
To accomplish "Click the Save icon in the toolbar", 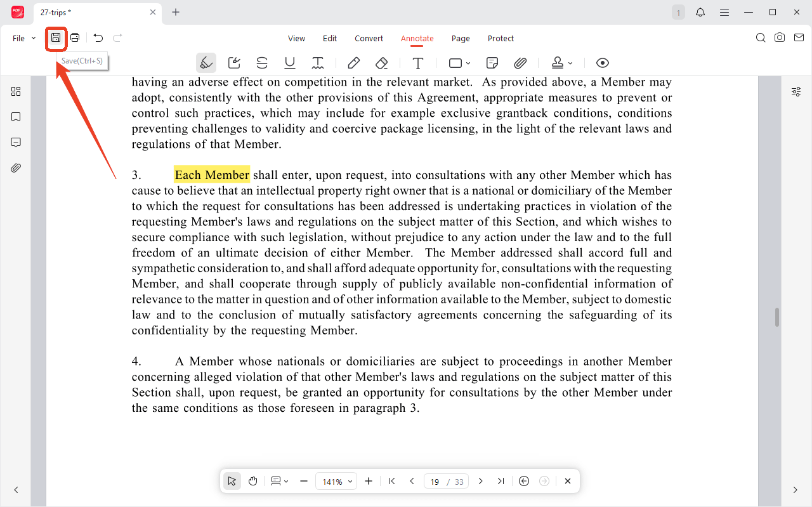I will pyautogui.click(x=56, y=38).
